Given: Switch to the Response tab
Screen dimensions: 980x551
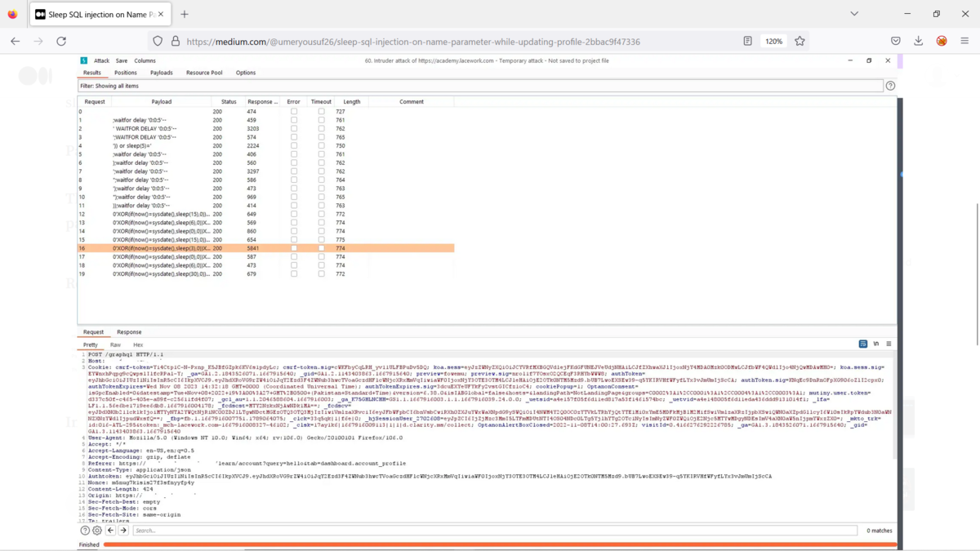Looking at the screenshot, I should (x=129, y=332).
